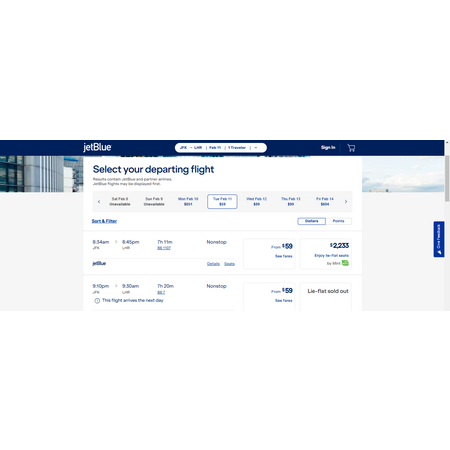450x450 pixels.
Task: Open Sort & Filter options
Action: click(x=104, y=221)
